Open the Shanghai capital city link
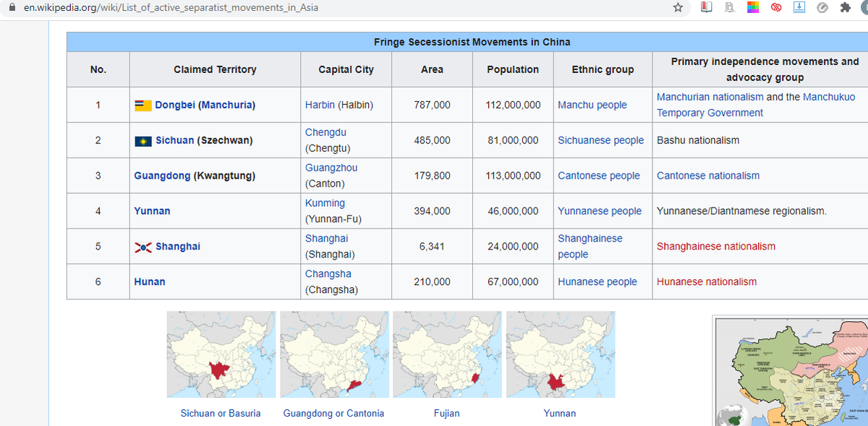 [x=326, y=239]
